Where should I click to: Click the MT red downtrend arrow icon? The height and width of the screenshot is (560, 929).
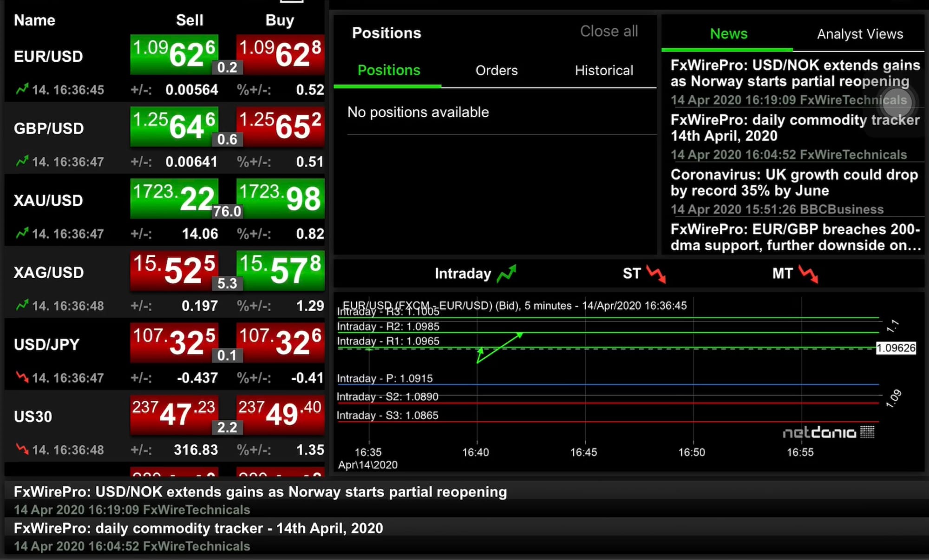coord(808,273)
